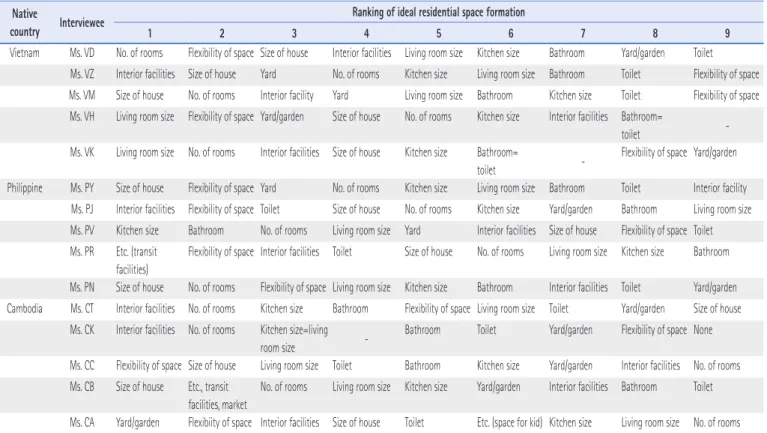Select interviewee 'Ms. VM'
767x433 pixels.
pyautogui.click(x=82, y=95)
